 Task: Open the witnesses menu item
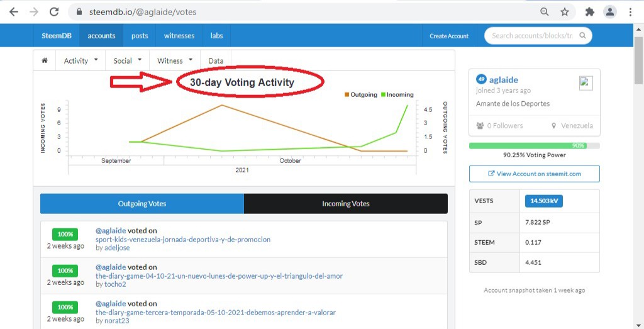(179, 36)
